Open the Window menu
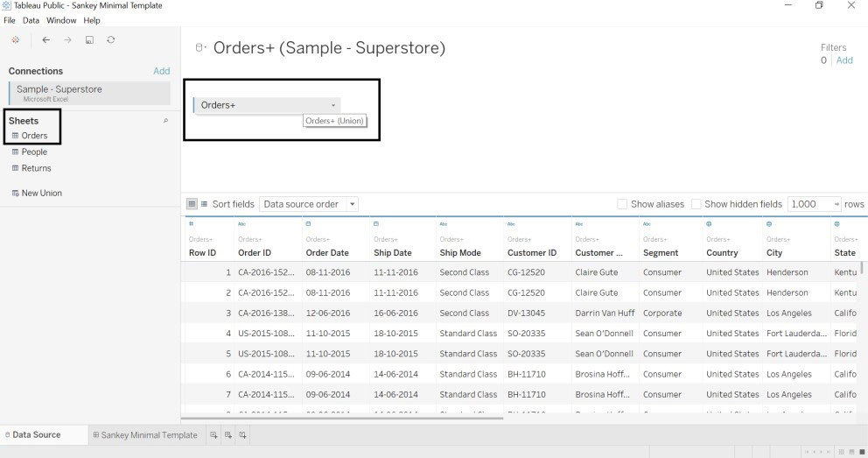Image resolution: width=868 pixels, height=458 pixels. pyautogui.click(x=61, y=20)
